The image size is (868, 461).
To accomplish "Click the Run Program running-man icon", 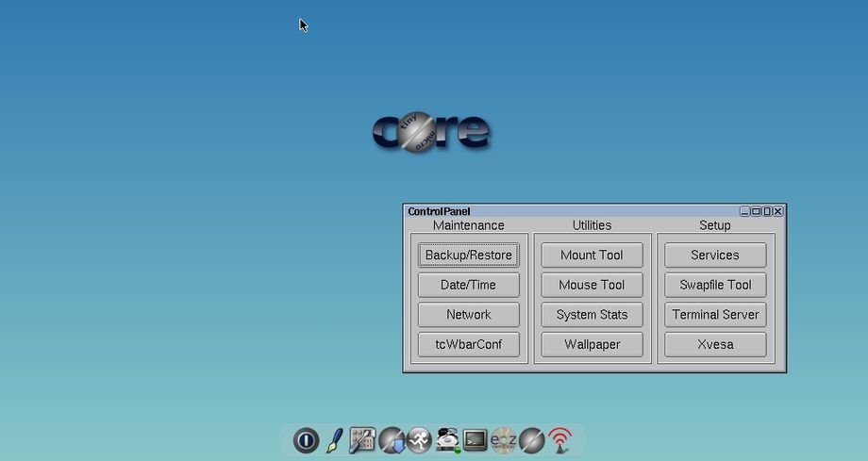I will pyautogui.click(x=419, y=440).
